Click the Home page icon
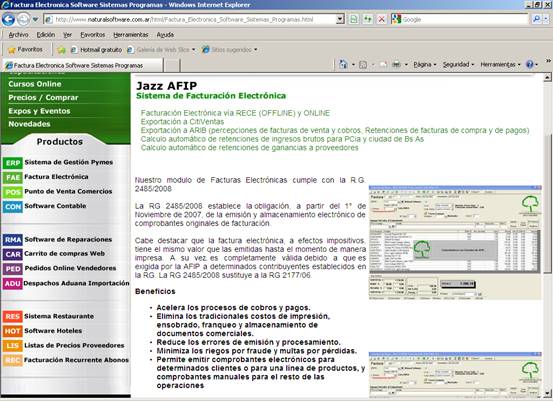 [x=343, y=65]
